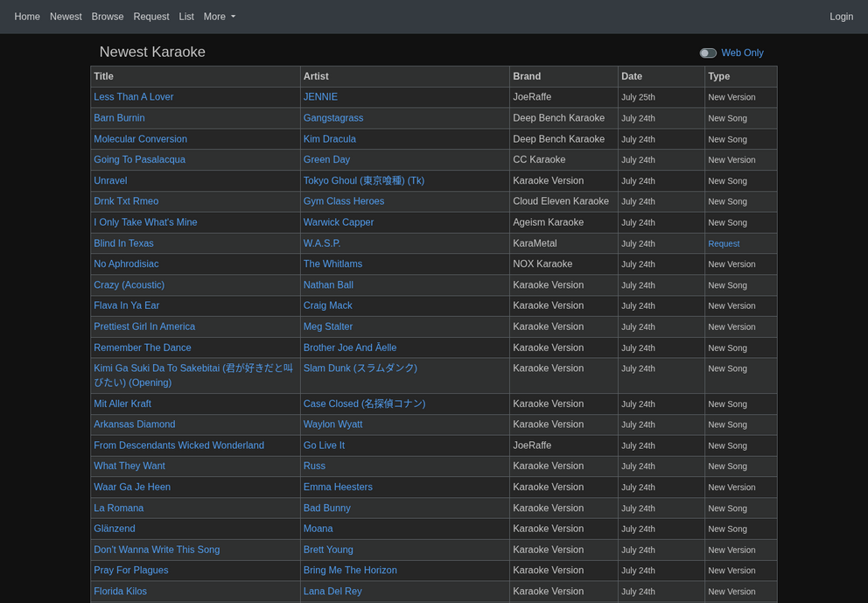Toggle the Web Only switch
868x603 pixels.
pos(708,53)
